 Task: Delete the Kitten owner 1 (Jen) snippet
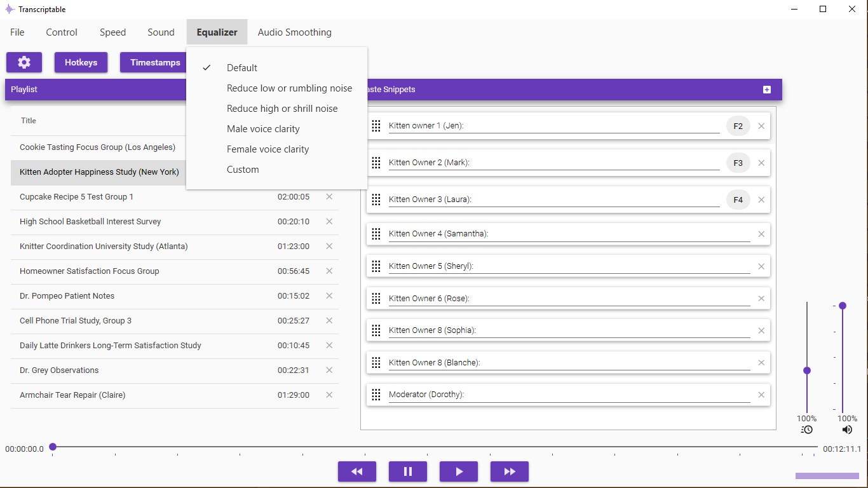761,126
